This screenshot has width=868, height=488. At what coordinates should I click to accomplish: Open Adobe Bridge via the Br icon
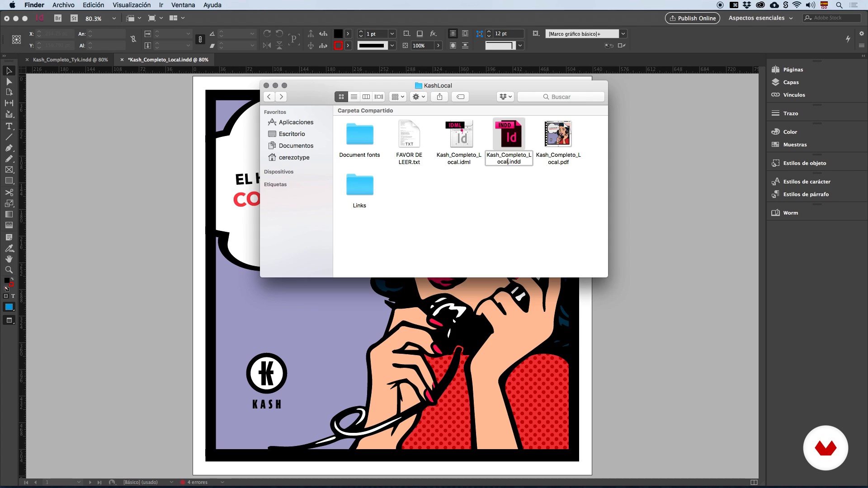58,18
